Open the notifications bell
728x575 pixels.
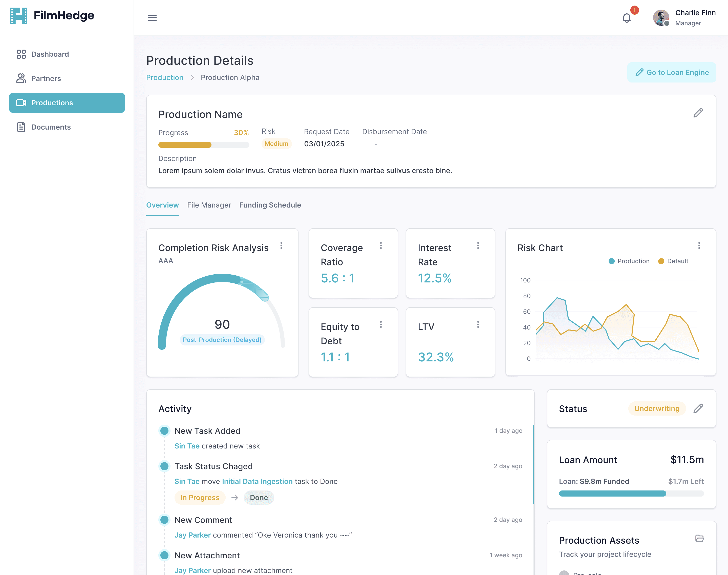point(626,18)
